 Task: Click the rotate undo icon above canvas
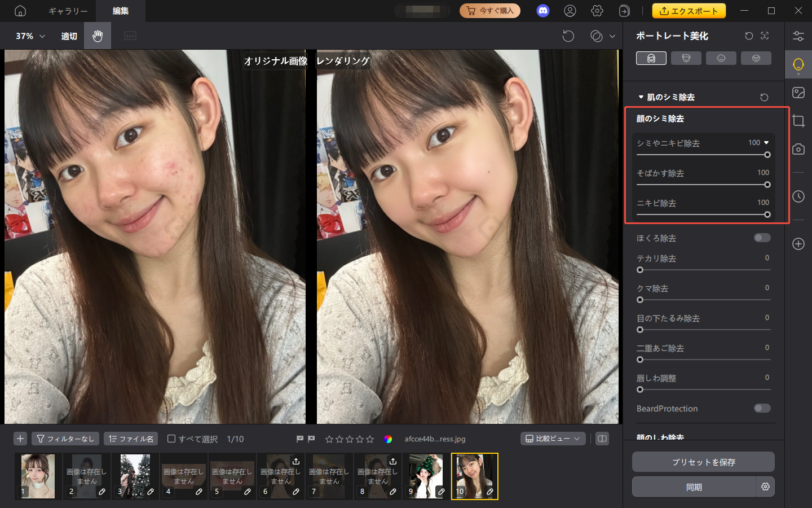click(x=568, y=36)
